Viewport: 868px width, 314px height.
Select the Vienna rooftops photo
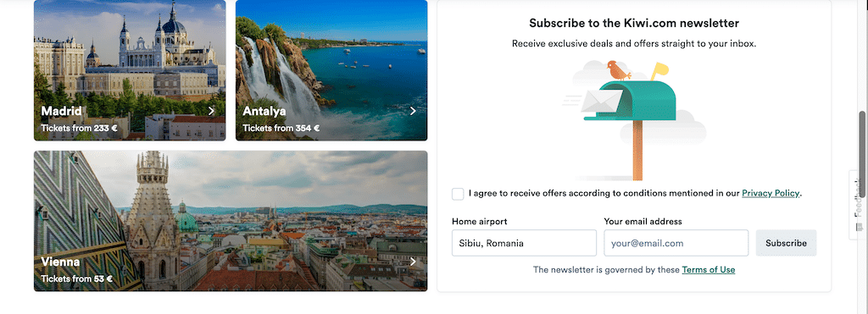pos(231,221)
